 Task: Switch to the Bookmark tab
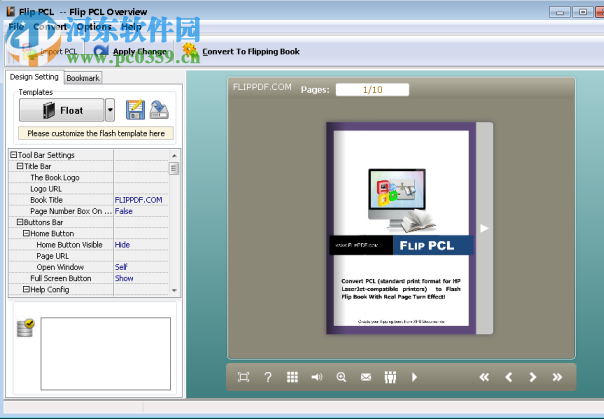(x=83, y=78)
